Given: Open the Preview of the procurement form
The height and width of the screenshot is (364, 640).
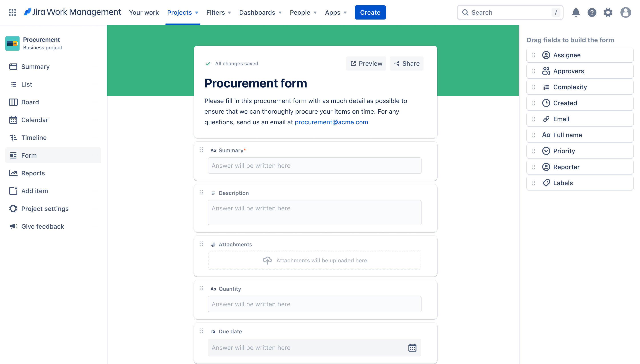Looking at the screenshot, I should pyautogui.click(x=366, y=63).
